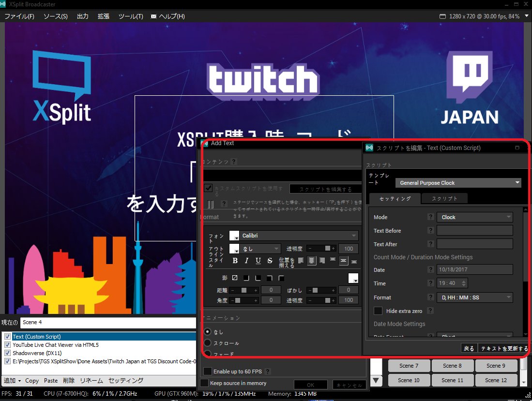Switch to the スクリプト tab
Screen dimensions: 532x401
[x=444, y=198]
